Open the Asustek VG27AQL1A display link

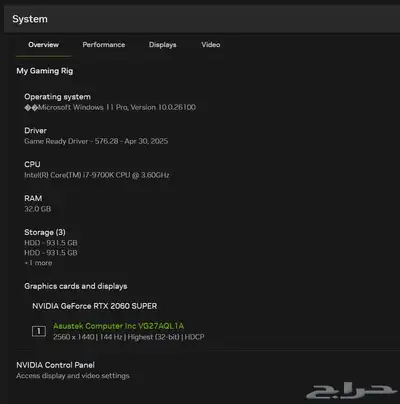[118, 326]
